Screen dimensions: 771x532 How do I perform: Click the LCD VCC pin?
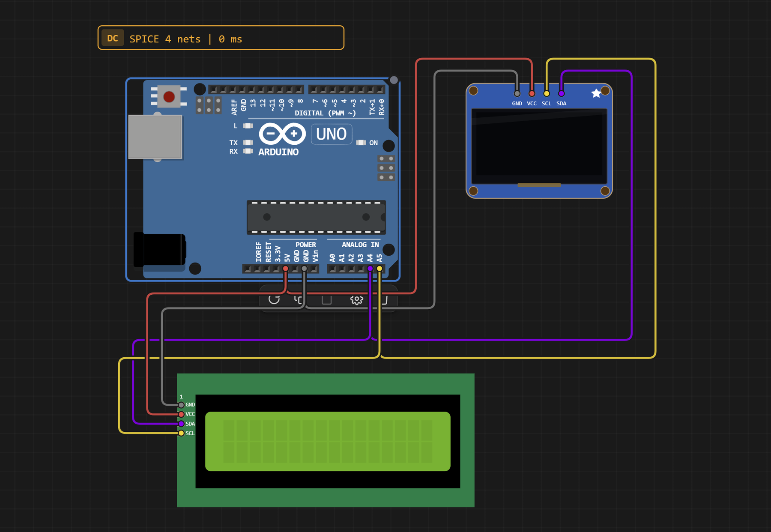coord(181,414)
